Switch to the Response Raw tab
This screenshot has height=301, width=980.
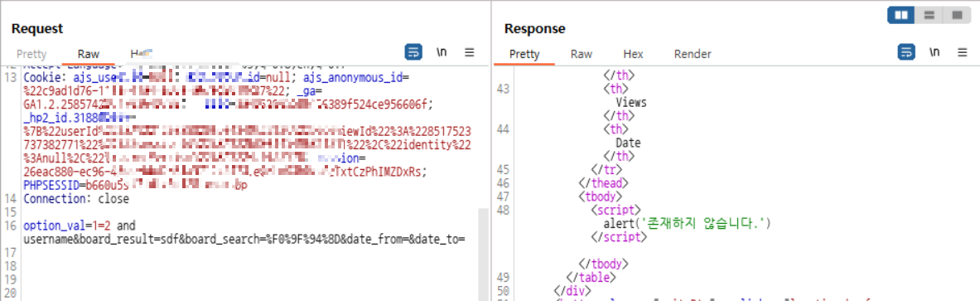pos(582,55)
